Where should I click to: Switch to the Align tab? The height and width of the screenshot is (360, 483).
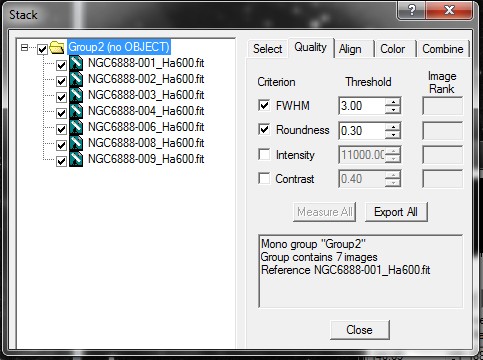point(350,49)
